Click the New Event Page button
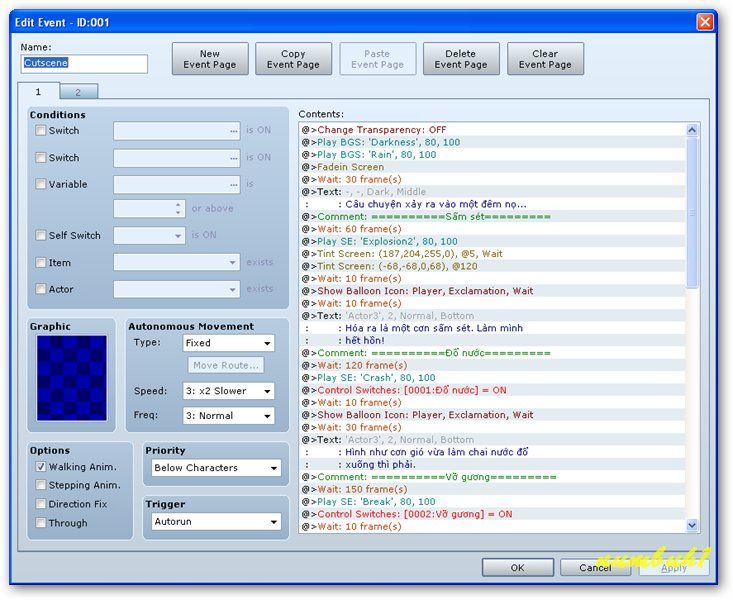 (210, 59)
